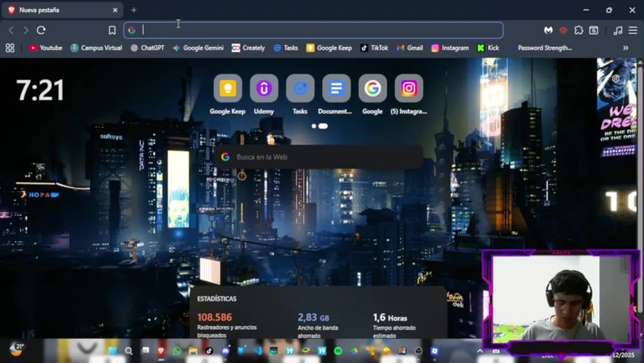Open Roblox from the taskbar
This screenshot has width=644, height=363.
coord(435,351)
